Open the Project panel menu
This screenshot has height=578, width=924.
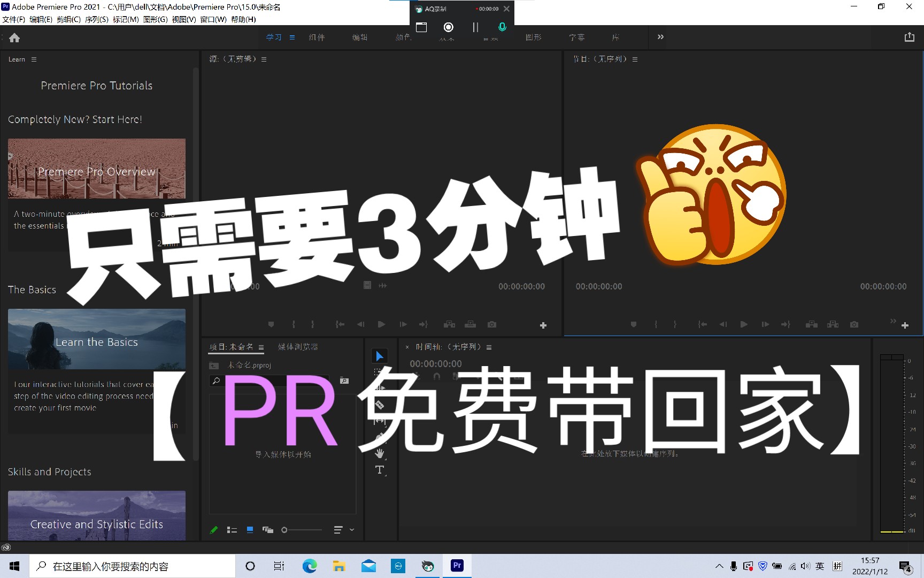[261, 346]
